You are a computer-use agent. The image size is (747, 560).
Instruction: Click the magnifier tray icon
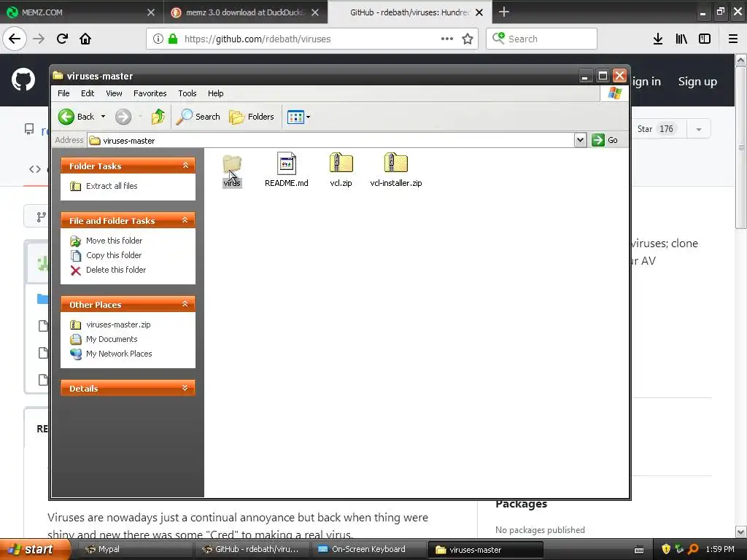point(693,549)
